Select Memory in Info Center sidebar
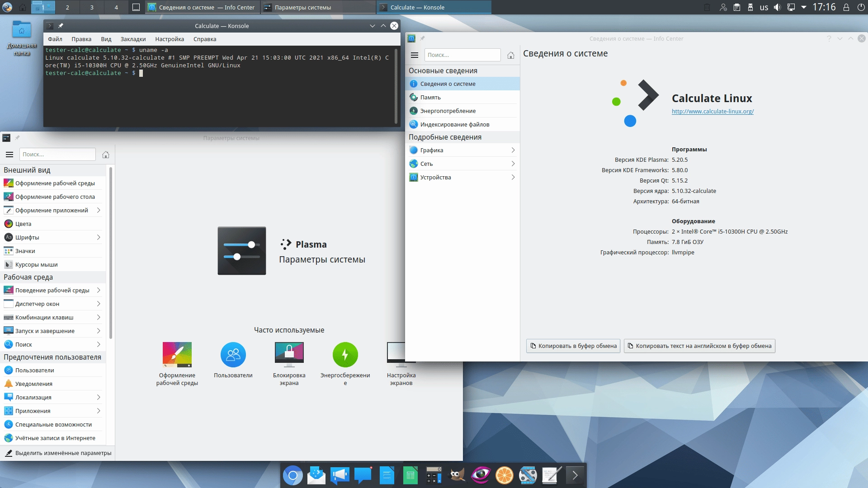868x488 pixels. tap(462, 97)
